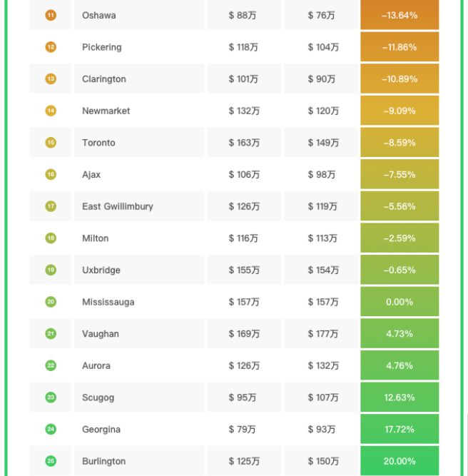Select the 0.00% change cell

click(x=400, y=302)
